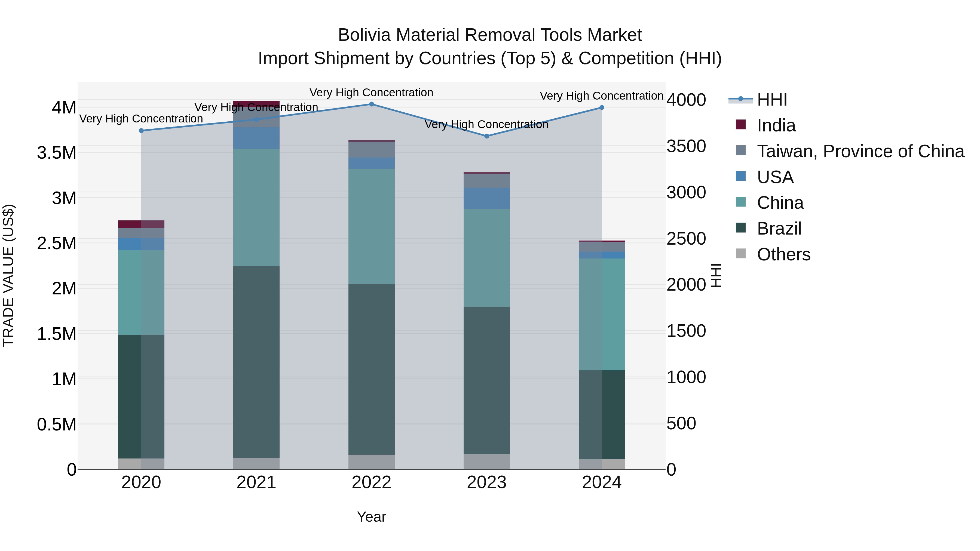
Task: Click the USA blue legend swatch
Action: tap(741, 176)
